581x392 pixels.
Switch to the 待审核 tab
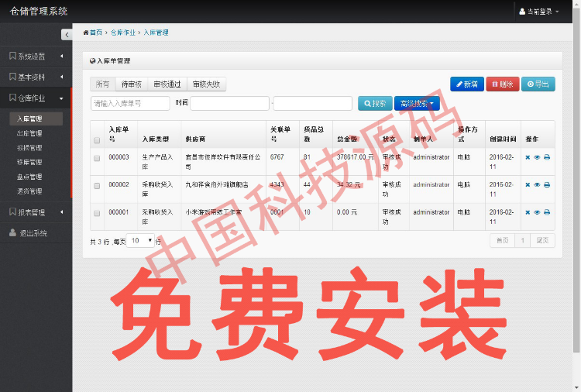131,84
